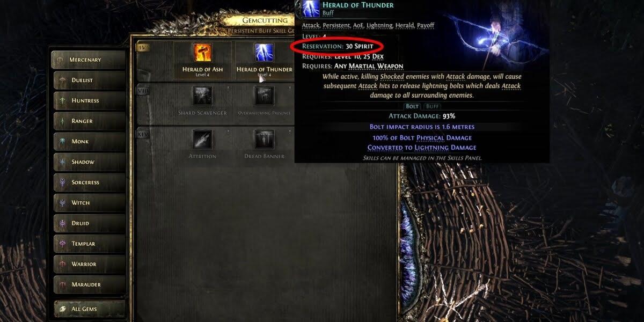The image size is (644, 322).
Task: Show all gems with All Gems button
Action: tap(89, 309)
